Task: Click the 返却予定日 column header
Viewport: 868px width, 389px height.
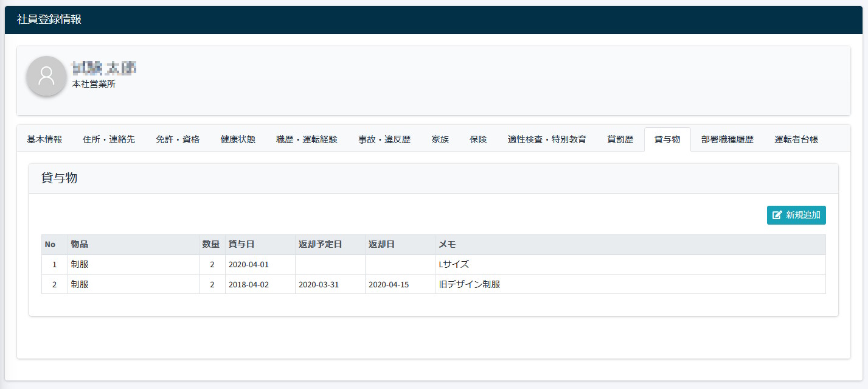Action: coord(321,245)
